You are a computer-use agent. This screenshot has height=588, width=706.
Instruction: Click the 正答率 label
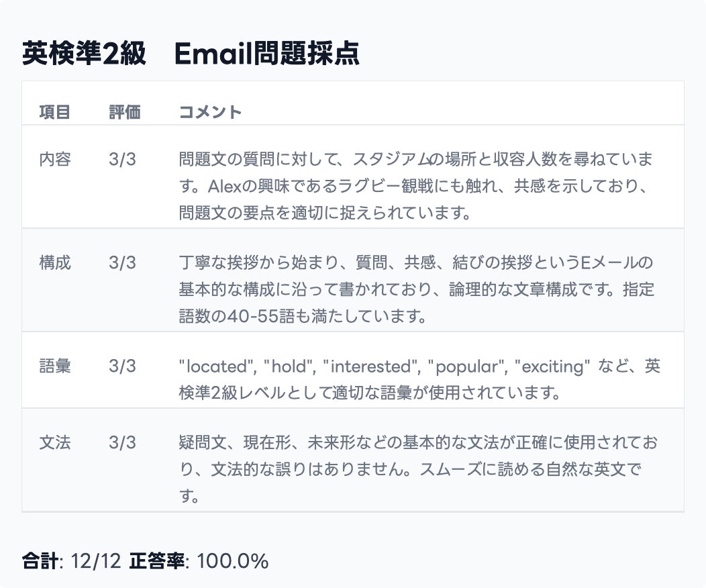click(157, 561)
